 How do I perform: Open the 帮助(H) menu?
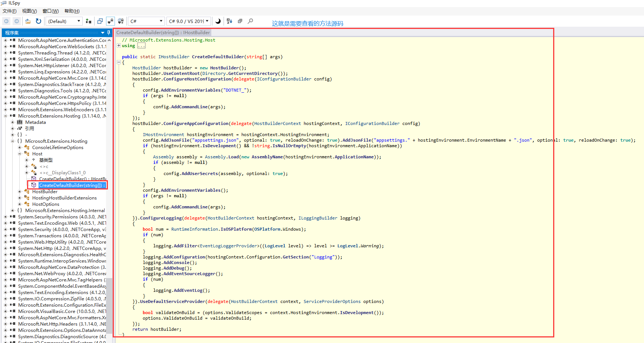pos(72,11)
